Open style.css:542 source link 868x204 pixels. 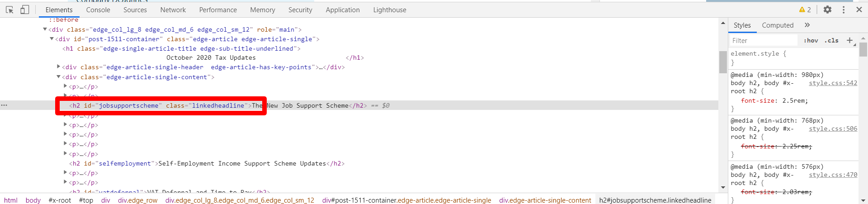(833, 83)
